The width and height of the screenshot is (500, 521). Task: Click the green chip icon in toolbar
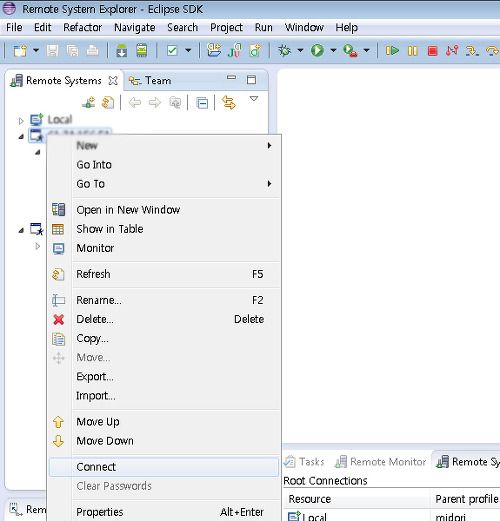(x=142, y=51)
